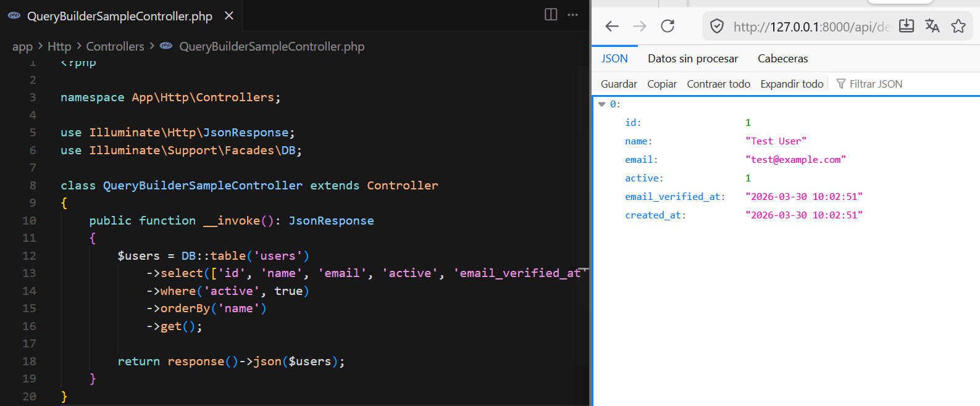
Task: Click the 'Controllers' breadcrumb segment
Action: click(x=115, y=46)
